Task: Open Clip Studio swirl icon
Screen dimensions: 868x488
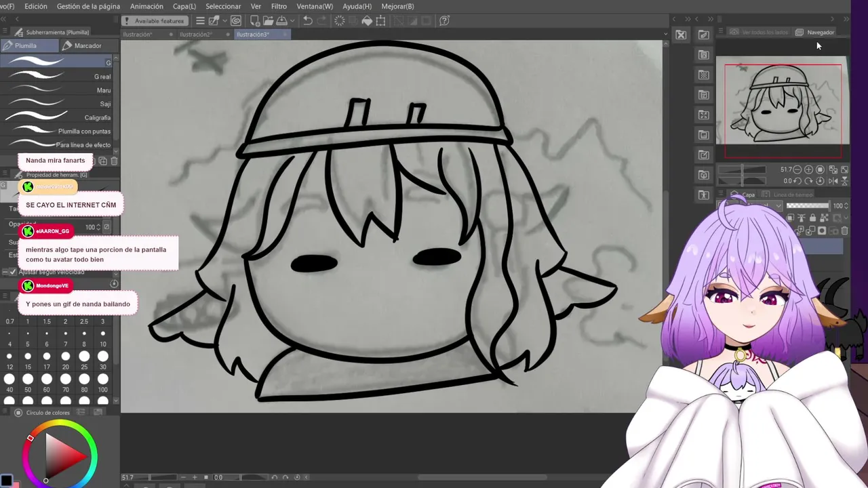Action: coord(236,20)
